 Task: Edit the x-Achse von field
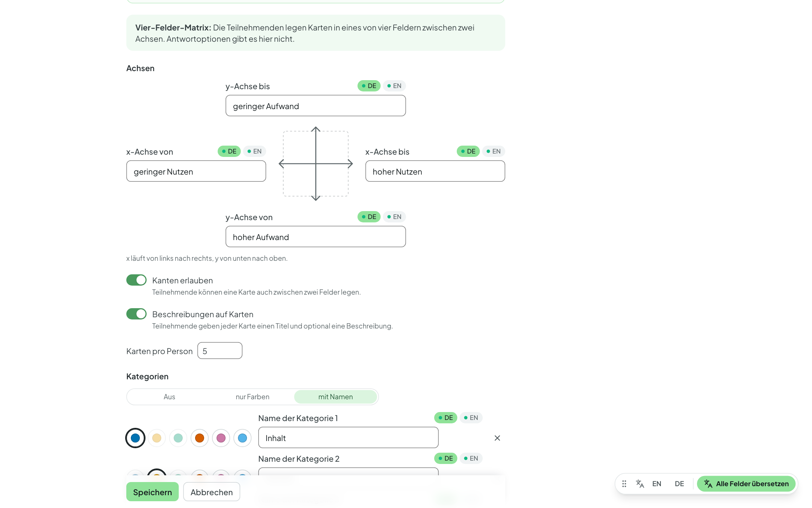click(x=196, y=171)
